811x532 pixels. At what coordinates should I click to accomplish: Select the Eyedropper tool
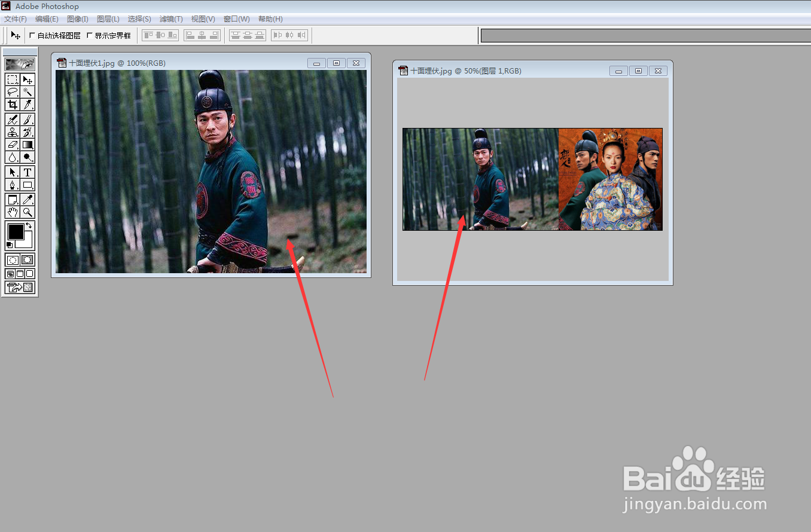(28, 200)
